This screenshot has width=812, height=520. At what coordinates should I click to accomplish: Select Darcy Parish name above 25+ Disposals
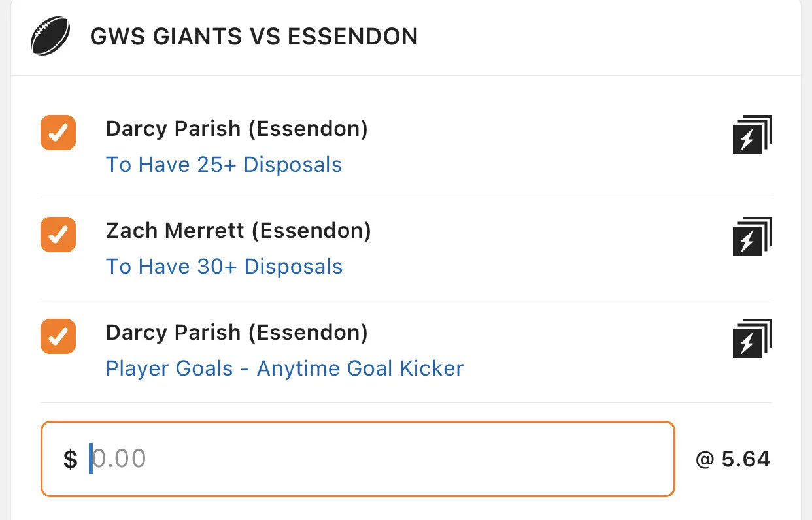click(x=236, y=129)
